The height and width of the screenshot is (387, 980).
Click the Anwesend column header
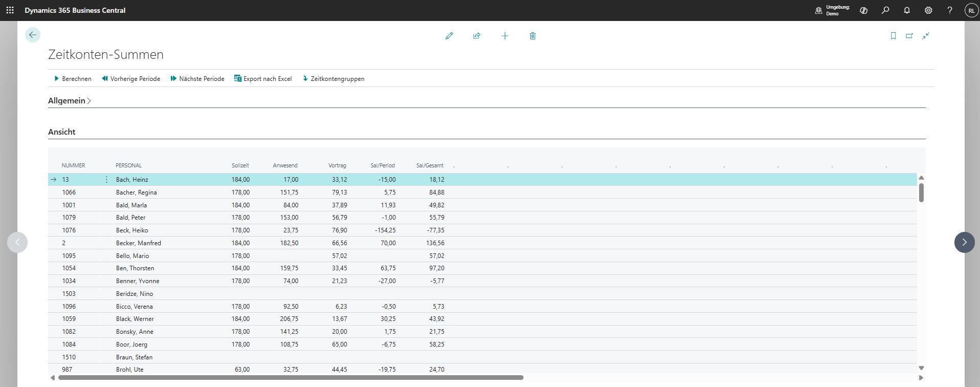tap(285, 165)
